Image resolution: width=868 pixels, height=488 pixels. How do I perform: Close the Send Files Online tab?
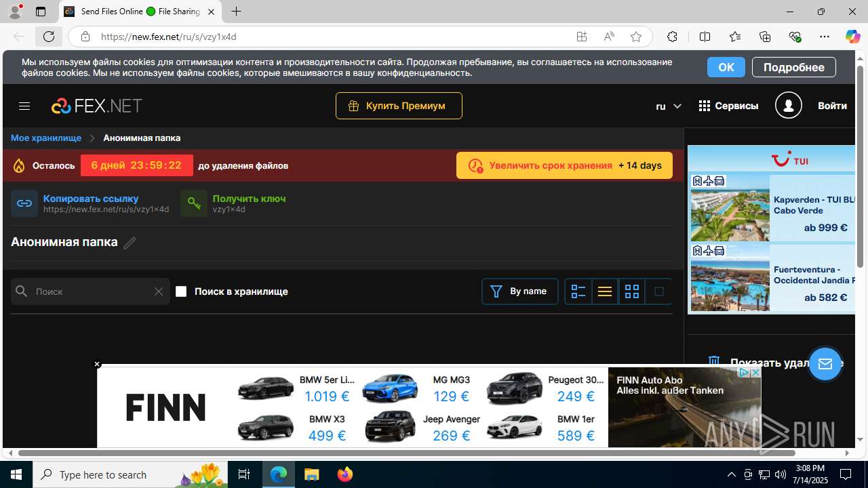click(211, 12)
